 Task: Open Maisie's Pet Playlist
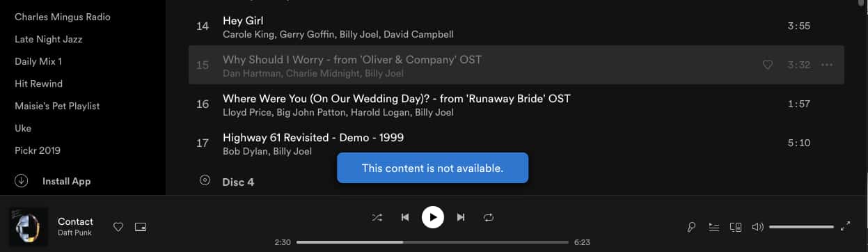coord(57,106)
